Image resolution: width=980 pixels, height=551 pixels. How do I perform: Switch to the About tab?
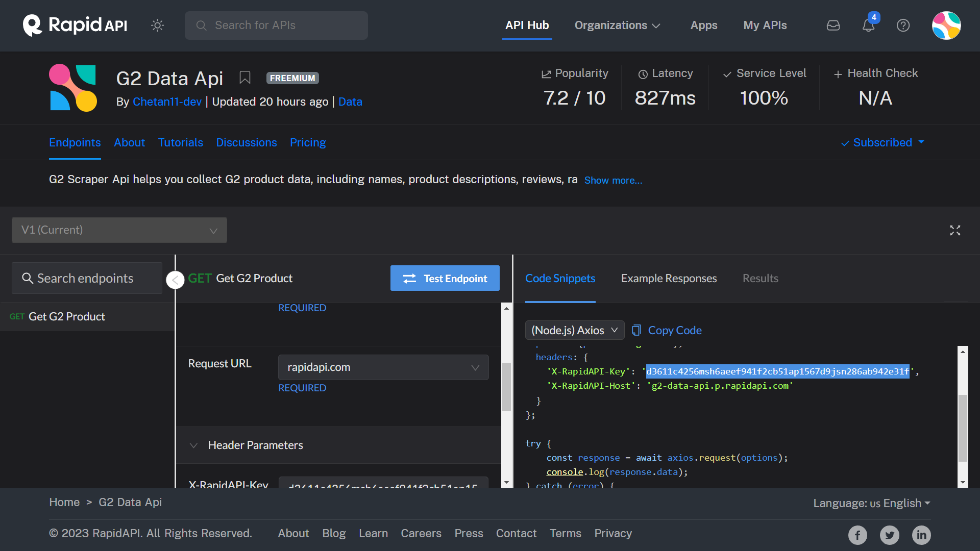pos(129,142)
